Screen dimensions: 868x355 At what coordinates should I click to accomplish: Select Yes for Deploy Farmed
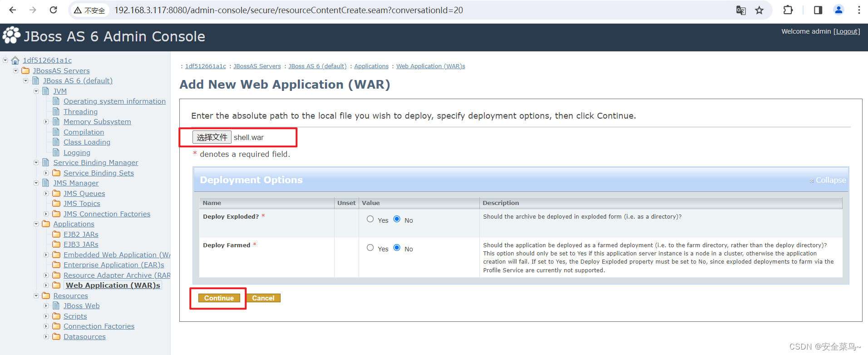coord(370,248)
